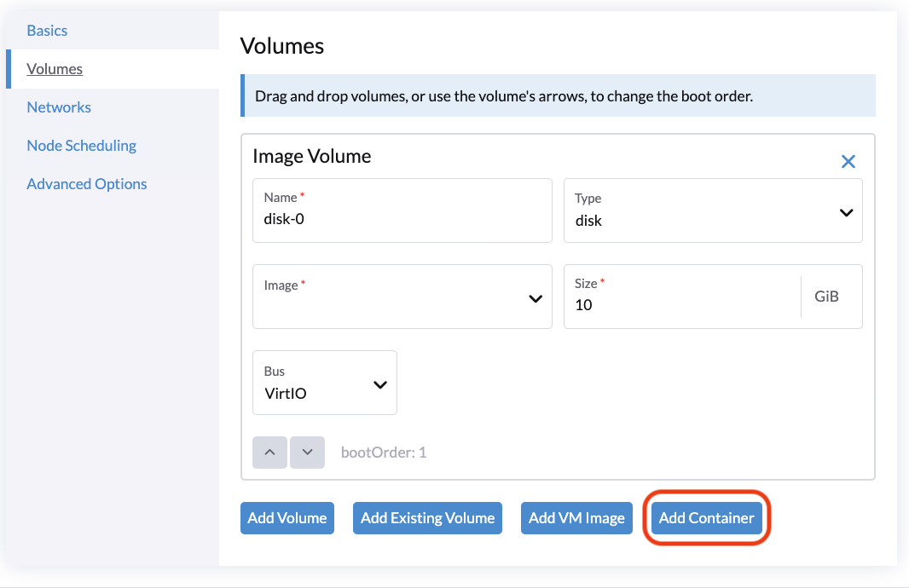Click the Add VM Image button

coord(576,517)
